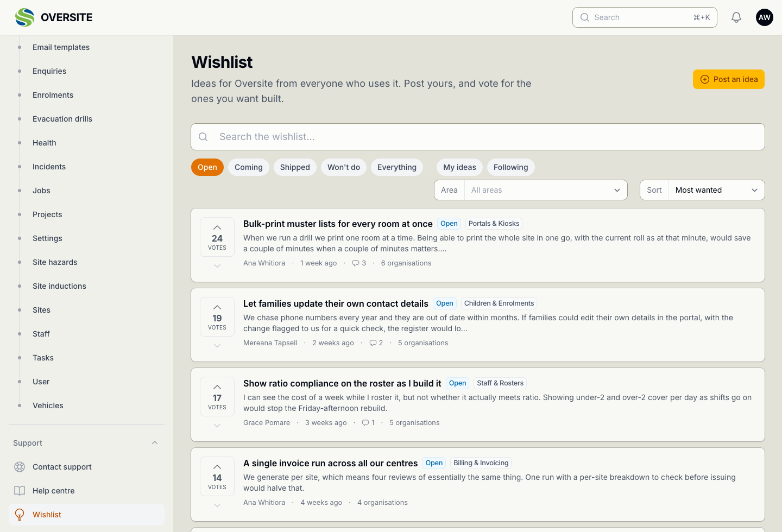Viewport: 782px width, 532px height.
Task: Select the Everything filter chip
Action: point(397,167)
